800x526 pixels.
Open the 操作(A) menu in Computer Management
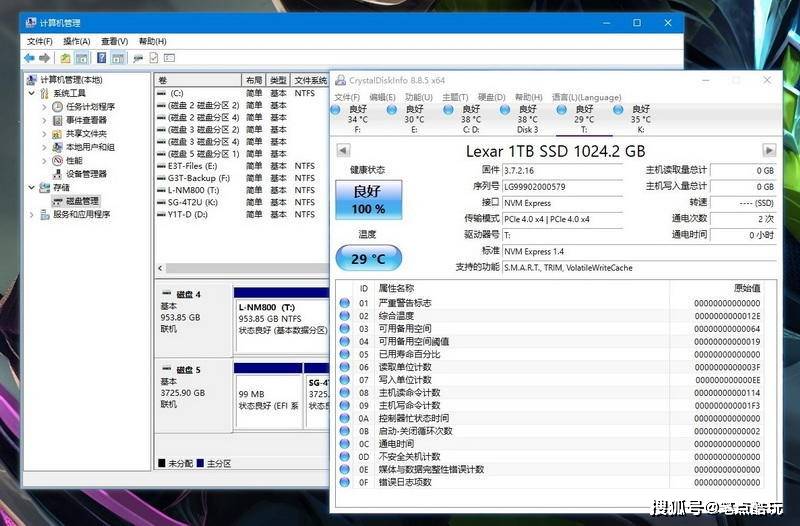[x=77, y=41]
